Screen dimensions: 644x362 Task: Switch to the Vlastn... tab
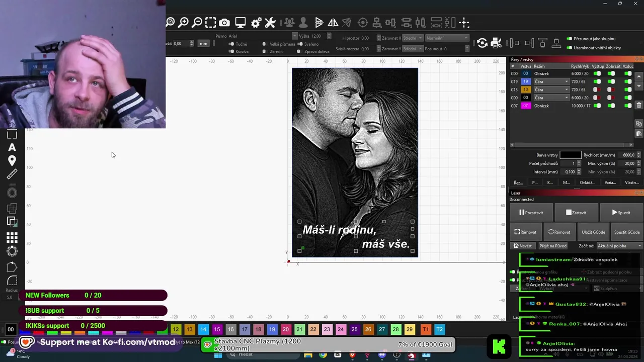(631, 183)
